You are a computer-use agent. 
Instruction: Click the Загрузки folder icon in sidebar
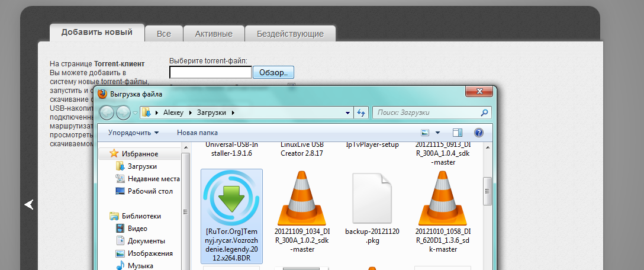120,166
